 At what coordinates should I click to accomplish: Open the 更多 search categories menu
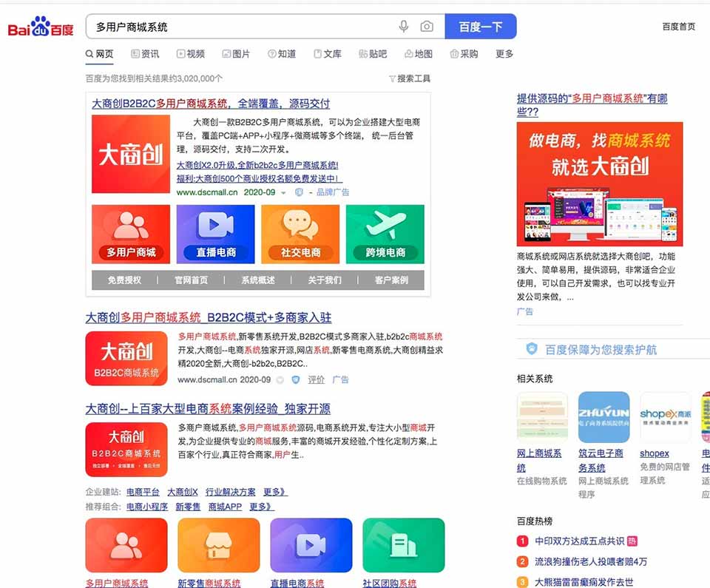[x=504, y=54]
